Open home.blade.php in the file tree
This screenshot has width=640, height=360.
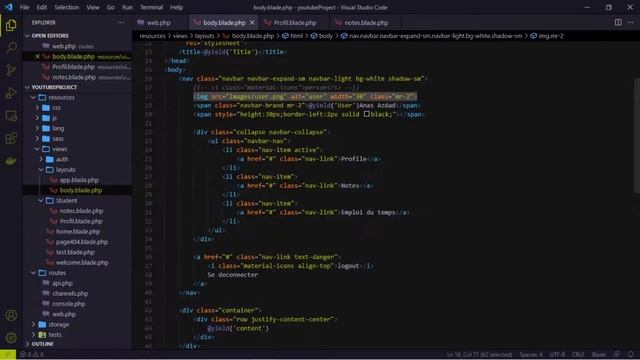(77, 231)
